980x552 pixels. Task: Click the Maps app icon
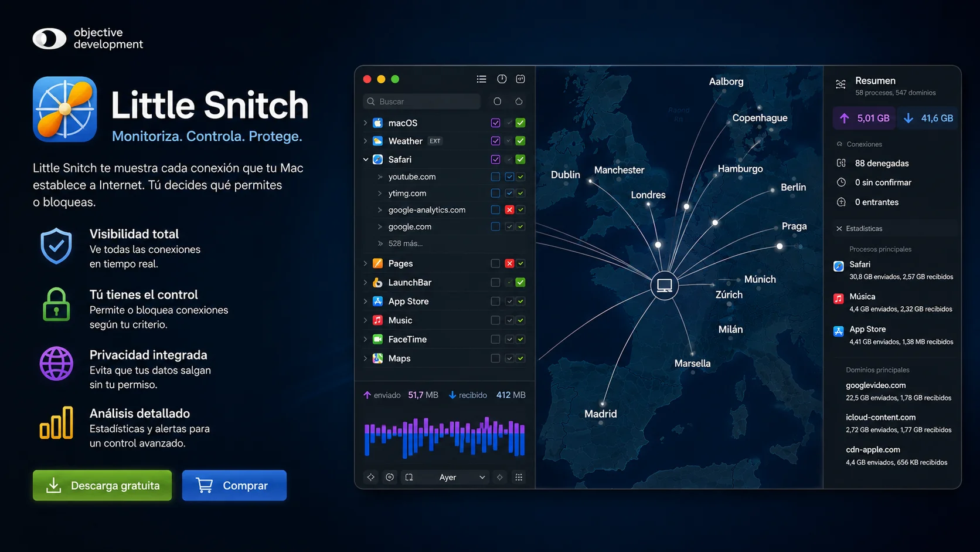point(378,358)
